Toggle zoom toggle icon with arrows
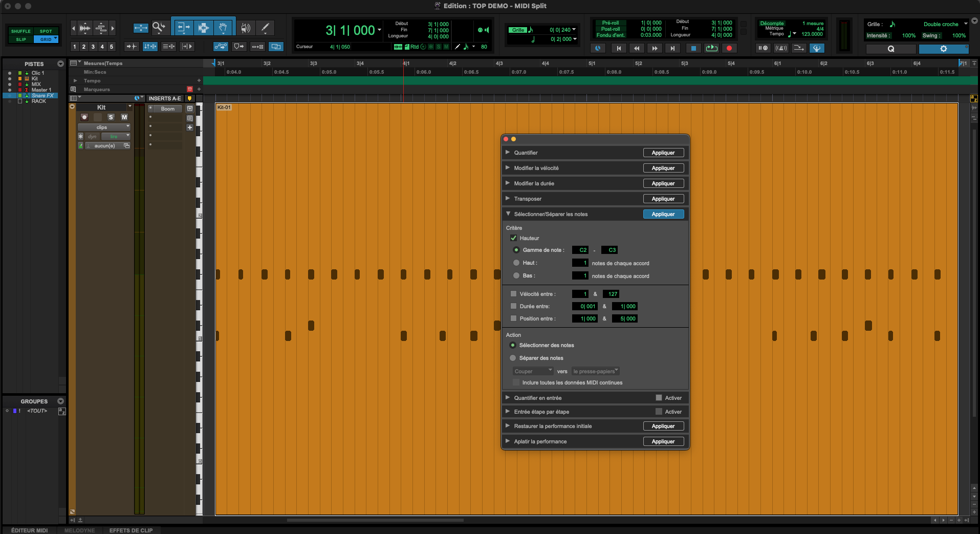980x534 pixels. click(141, 28)
